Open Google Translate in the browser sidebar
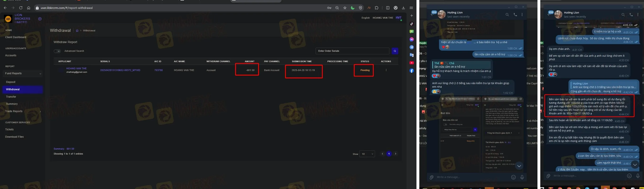The height and width of the screenshot is (189, 644). [411, 55]
